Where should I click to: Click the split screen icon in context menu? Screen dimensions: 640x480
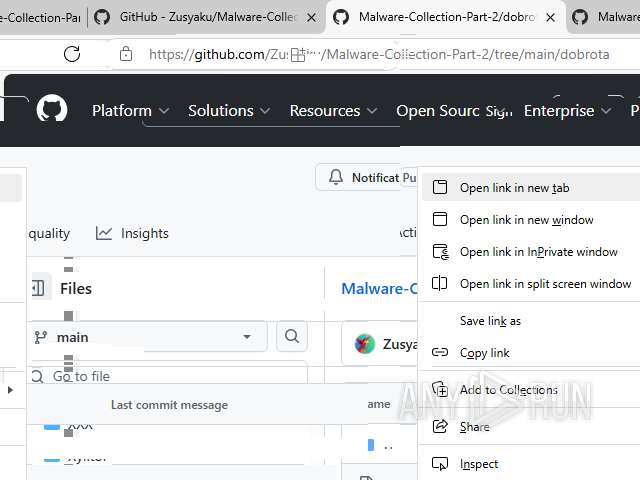pos(440,283)
